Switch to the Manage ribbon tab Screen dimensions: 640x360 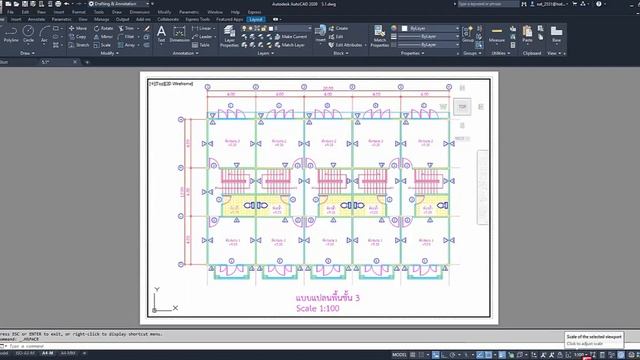(101, 19)
